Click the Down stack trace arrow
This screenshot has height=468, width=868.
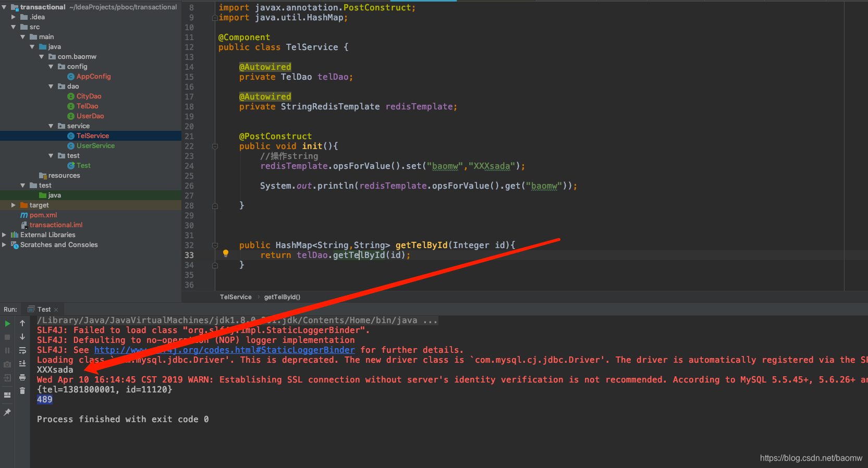coord(22,337)
